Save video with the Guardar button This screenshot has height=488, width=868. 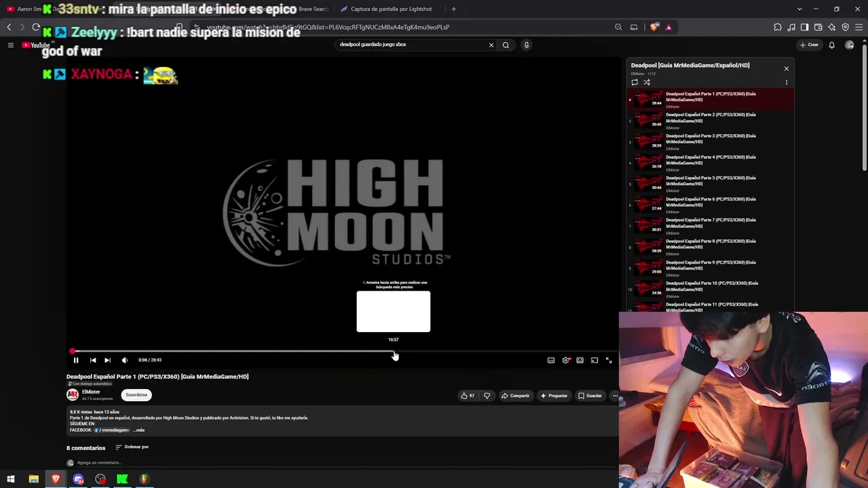click(x=590, y=396)
